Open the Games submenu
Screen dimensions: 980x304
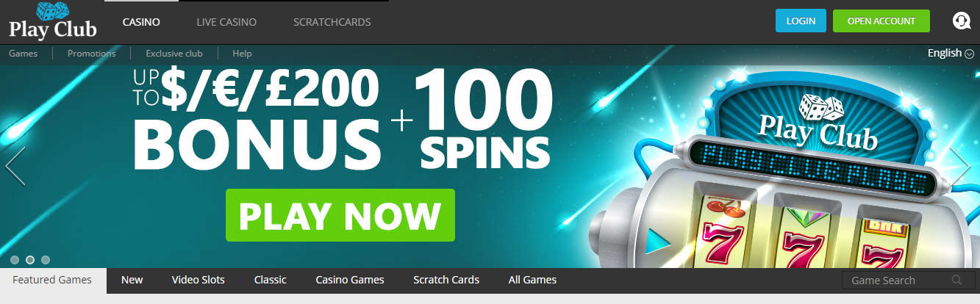click(x=24, y=54)
